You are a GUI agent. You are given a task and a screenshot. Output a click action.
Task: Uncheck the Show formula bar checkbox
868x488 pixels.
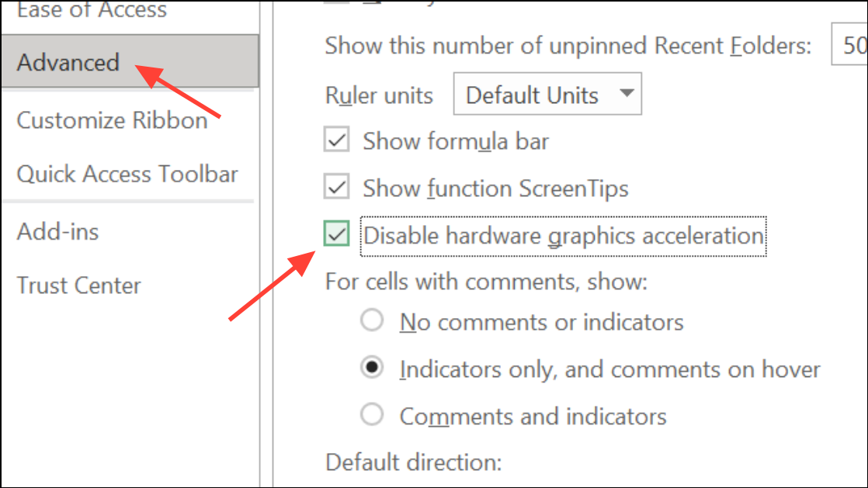(337, 141)
